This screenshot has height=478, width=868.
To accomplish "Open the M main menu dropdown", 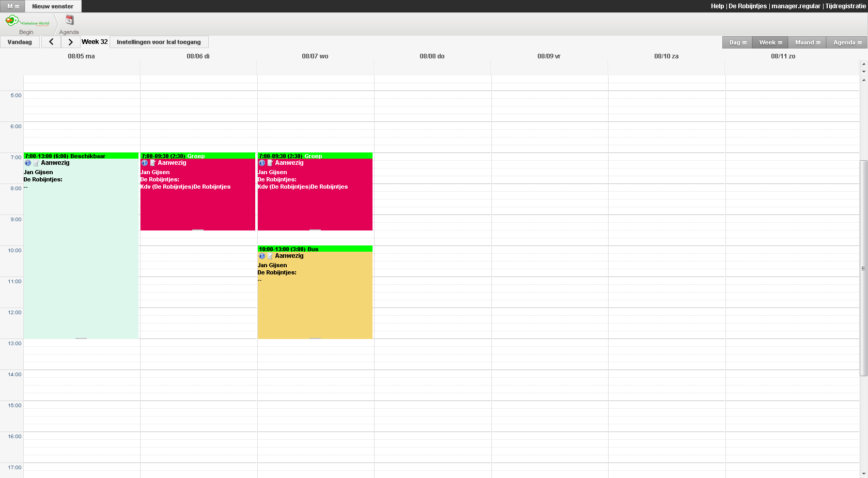I will click(13, 6).
